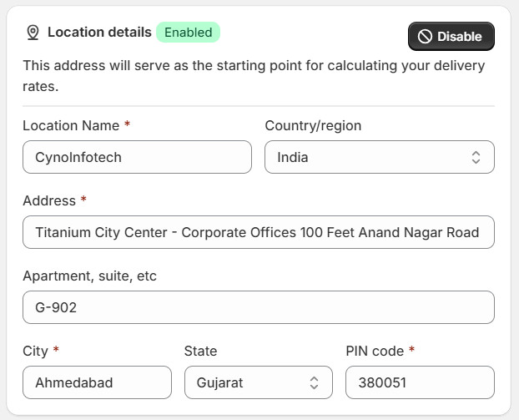Click the prohibited circle icon in Disable

[x=425, y=37]
